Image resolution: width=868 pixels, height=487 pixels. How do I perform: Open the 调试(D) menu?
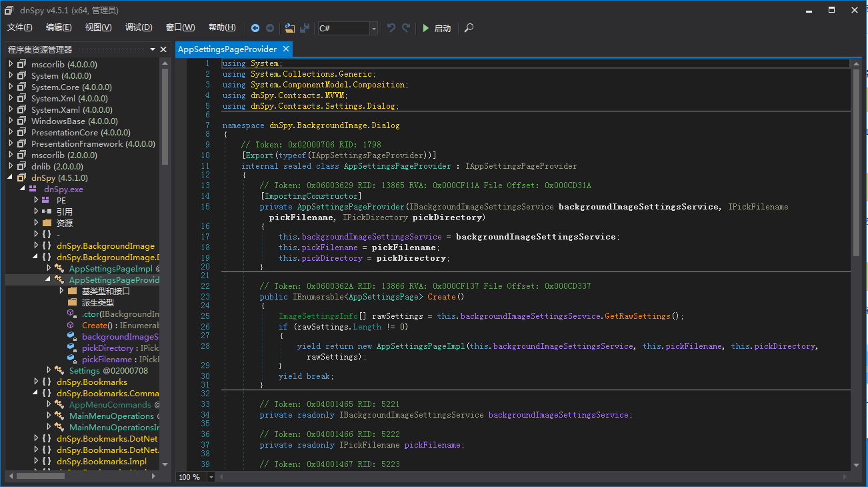click(x=139, y=27)
